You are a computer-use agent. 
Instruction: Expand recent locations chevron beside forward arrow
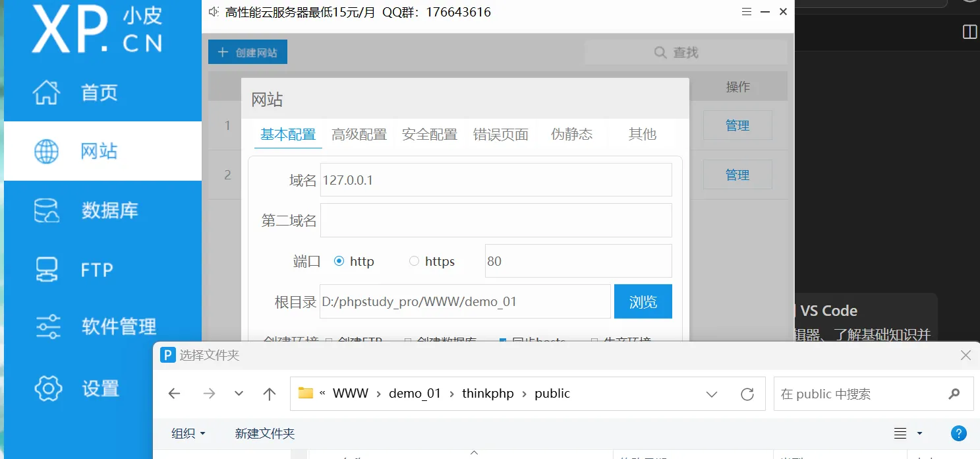click(239, 394)
